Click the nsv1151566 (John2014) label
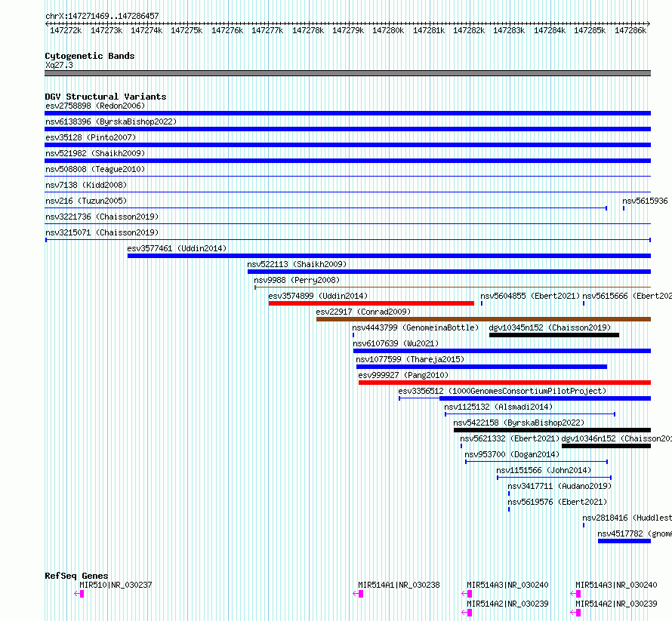Image resolution: width=672 pixels, height=621 pixels. tap(544, 470)
